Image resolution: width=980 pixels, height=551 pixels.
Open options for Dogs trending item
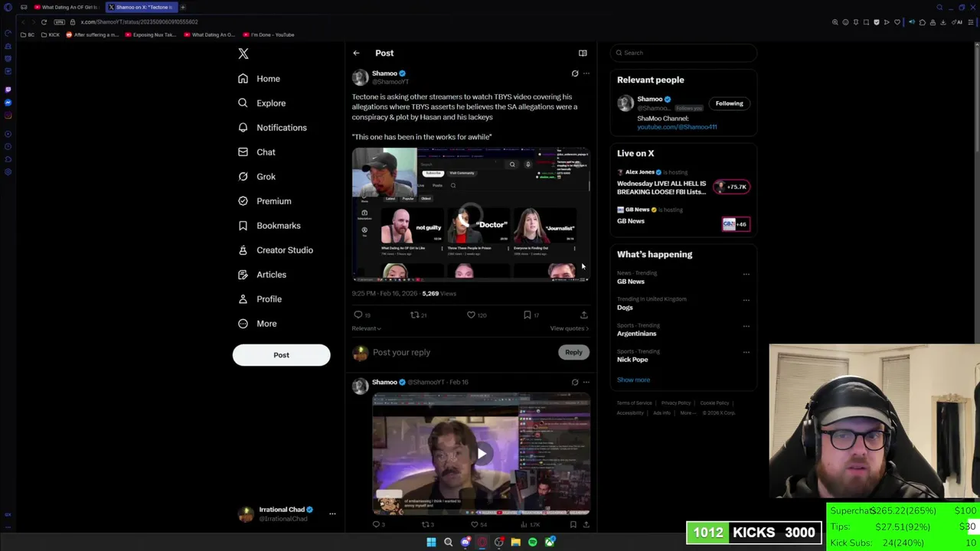pyautogui.click(x=746, y=300)
